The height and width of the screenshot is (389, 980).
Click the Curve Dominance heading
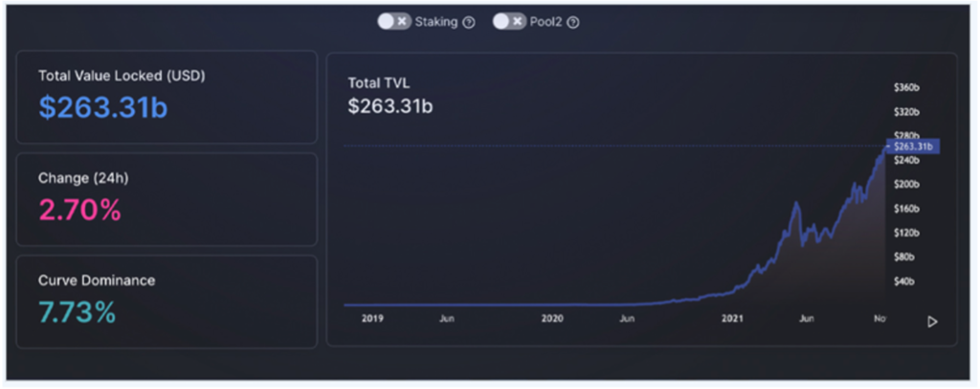click(x=96, y=281)
